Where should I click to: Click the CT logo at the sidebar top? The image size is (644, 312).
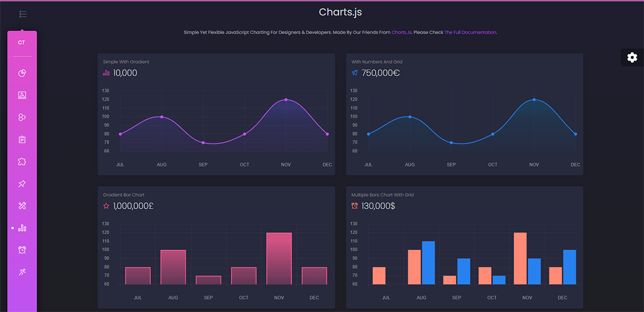21,41
